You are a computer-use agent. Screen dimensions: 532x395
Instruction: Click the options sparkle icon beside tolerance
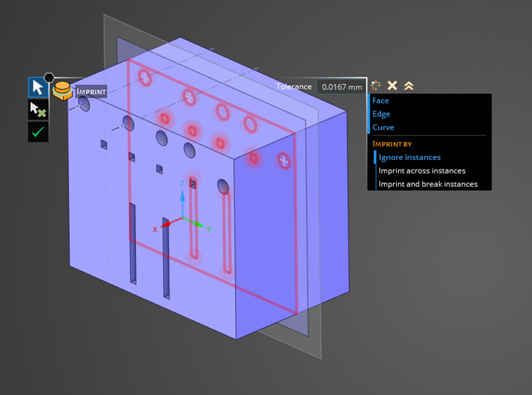point(376,86)
